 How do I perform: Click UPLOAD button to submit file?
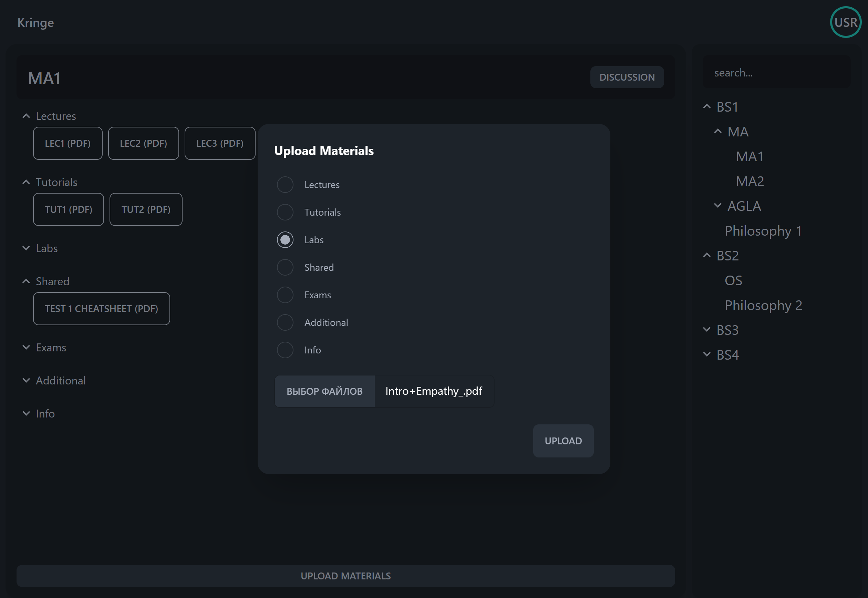pos(563,441)
